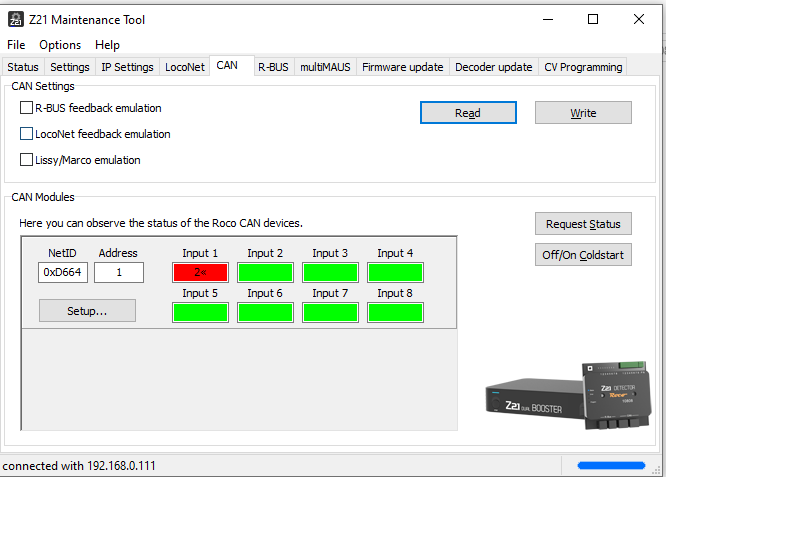Minimize the Z21 Maintenance Tool window
785x545 pixels.
[548, 20]
